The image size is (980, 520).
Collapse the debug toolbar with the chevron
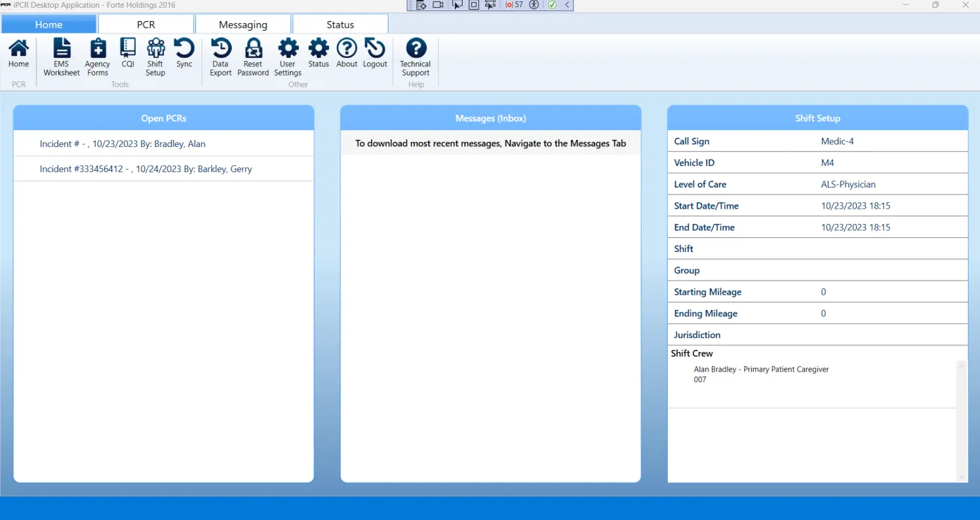click(x=567, y=5)
